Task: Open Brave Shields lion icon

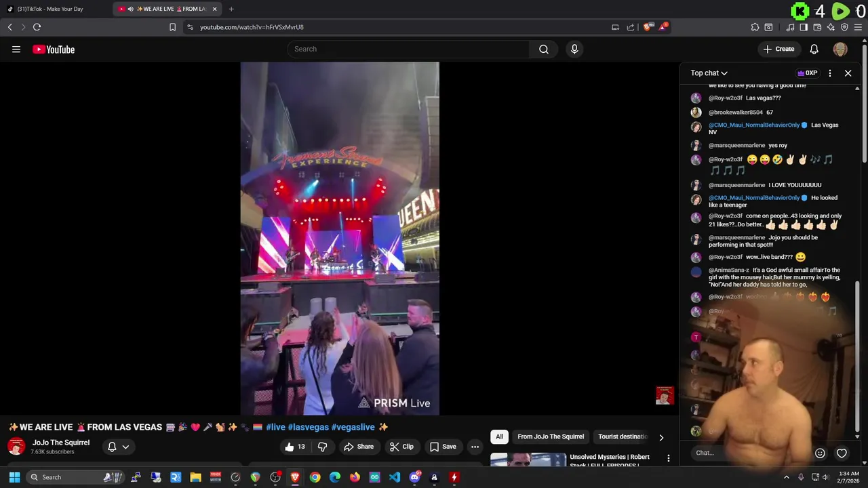Action: 648,27
